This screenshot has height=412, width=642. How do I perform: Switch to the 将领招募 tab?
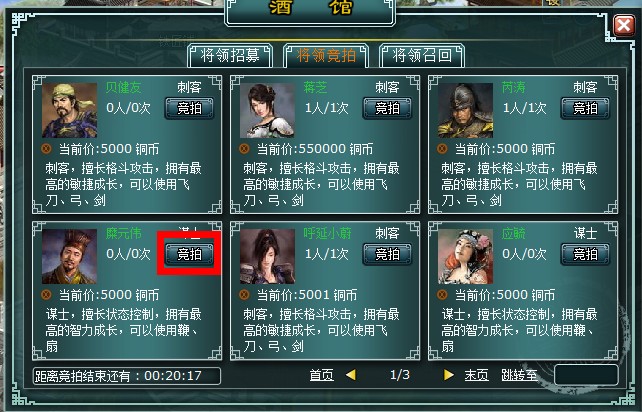pyautogui.click(x=230, y=55)
